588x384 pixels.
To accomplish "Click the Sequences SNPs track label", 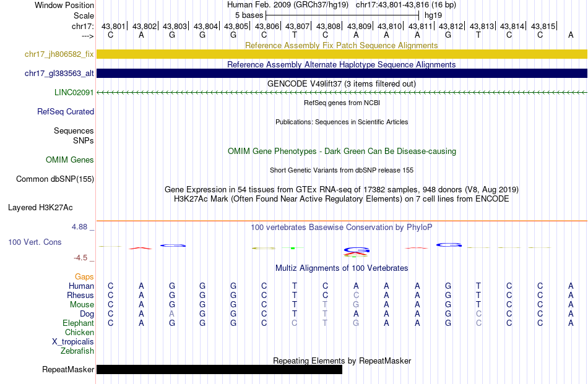I will click(x=74, y=135).
